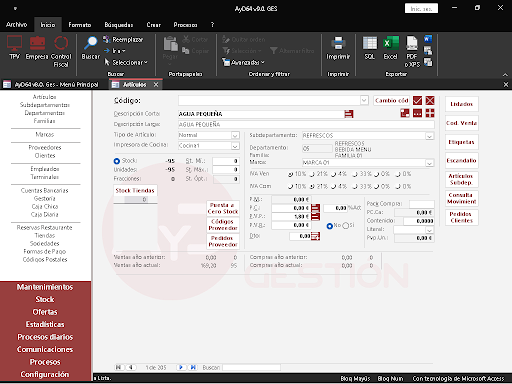Open the Archivo menu
Viewport: 512px width, 384px height.
[x=16, y=25]
